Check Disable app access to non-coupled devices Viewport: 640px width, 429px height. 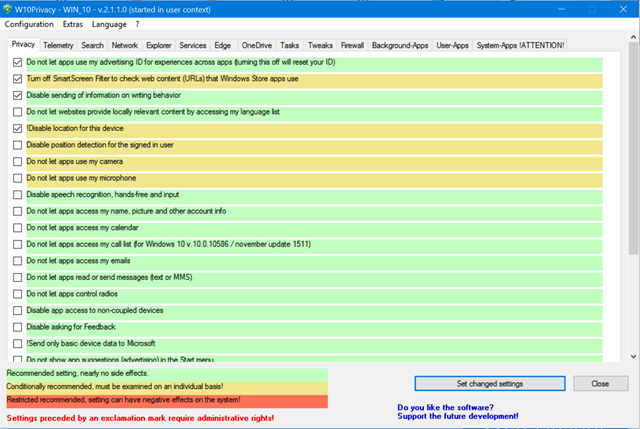17,311
